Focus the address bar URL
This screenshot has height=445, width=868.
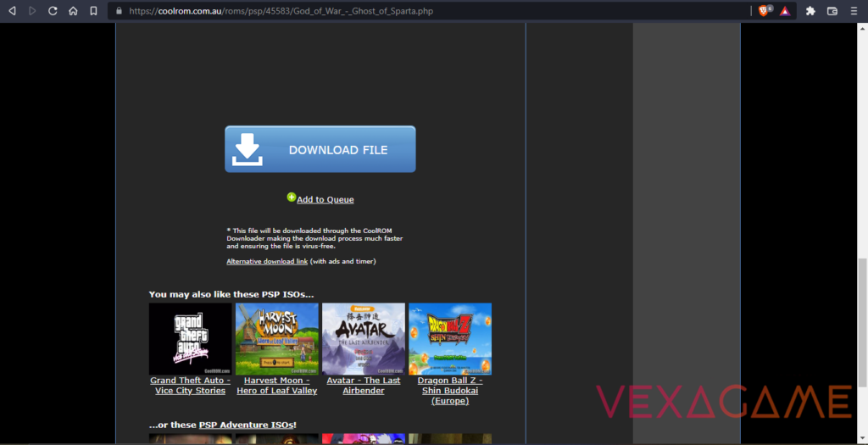pos(281,10)
